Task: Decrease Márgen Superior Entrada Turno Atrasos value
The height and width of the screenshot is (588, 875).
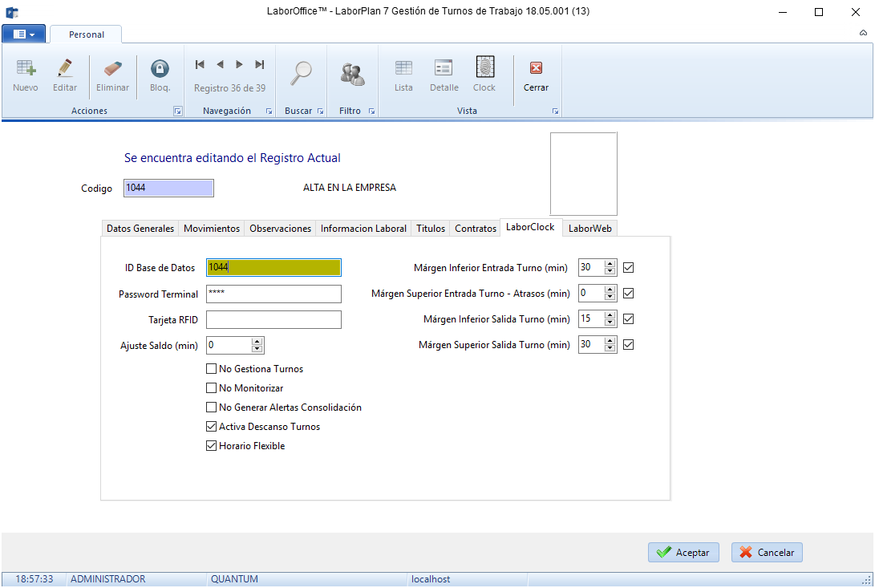Action: click(x=610, y=297)
